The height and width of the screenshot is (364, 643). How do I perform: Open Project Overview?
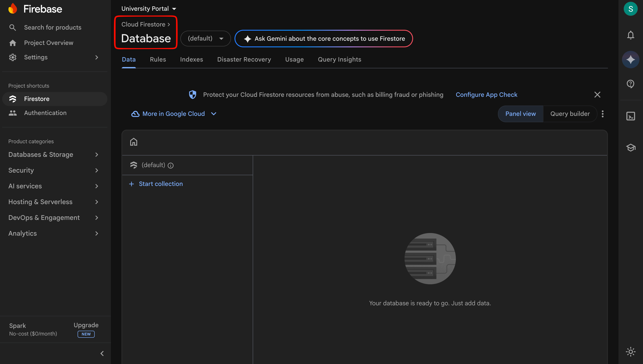click(48, 43)
